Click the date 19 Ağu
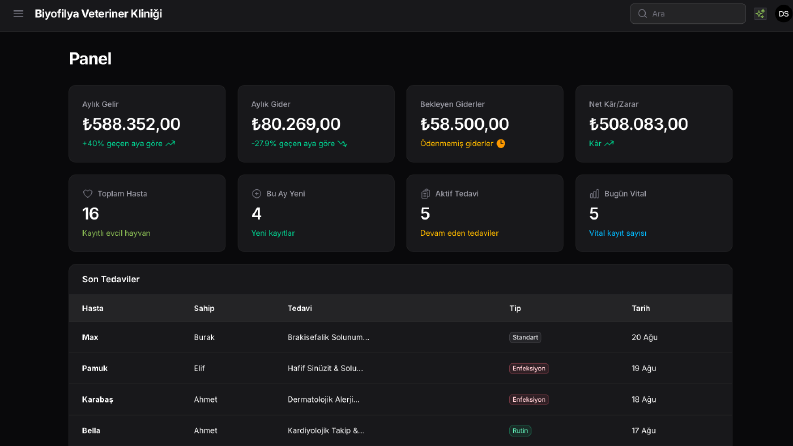793x446 pixels. click(644, 368)
